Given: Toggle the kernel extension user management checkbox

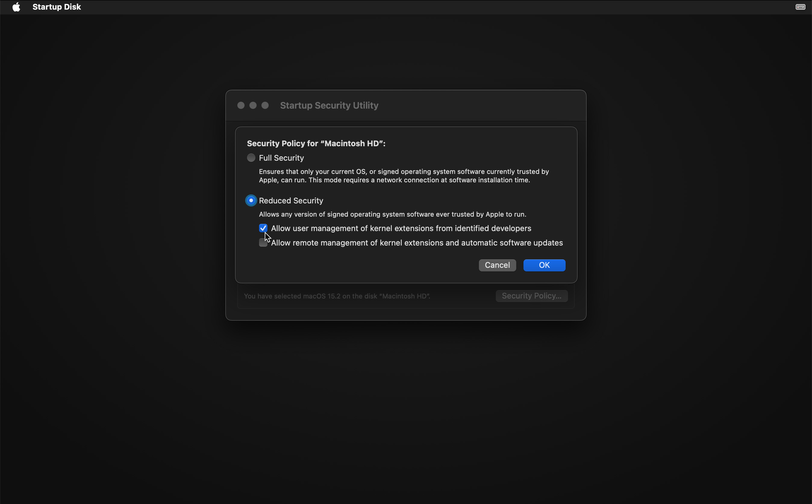Looking at the screenshot, I should (x=263, y=228).
